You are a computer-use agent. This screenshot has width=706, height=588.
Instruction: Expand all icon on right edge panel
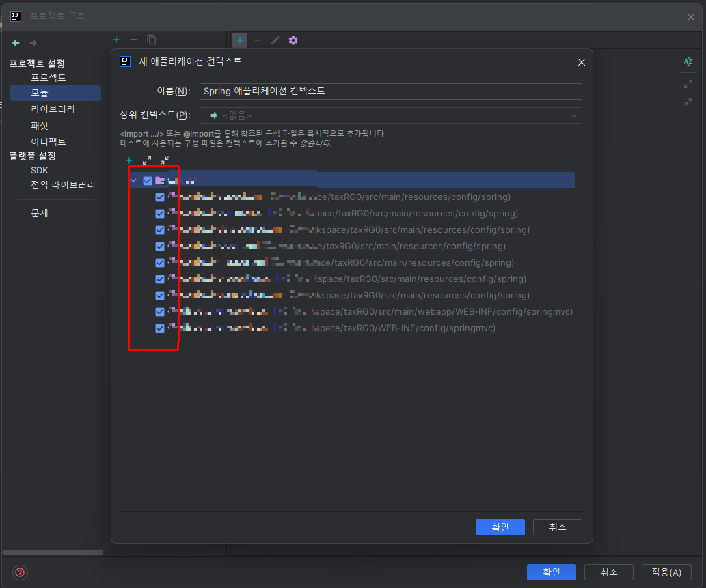tap(688, 84)
